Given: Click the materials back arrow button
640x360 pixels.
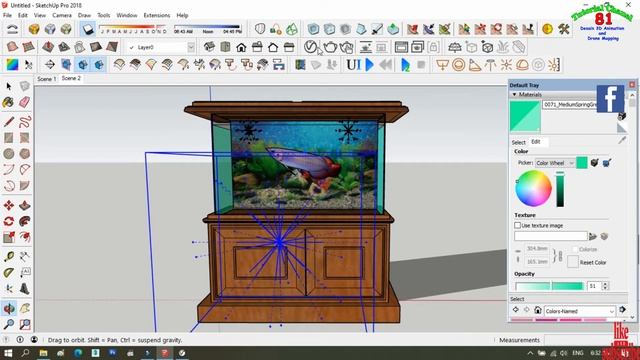Looking at the screenshot, I should pos(516,310).
